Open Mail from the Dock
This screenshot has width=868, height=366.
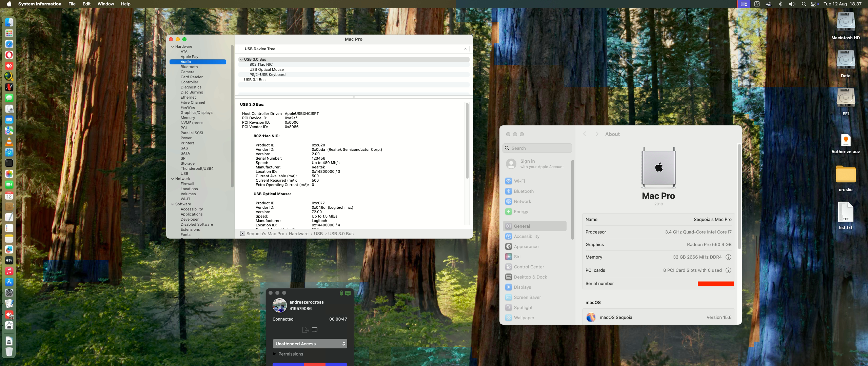(9, 120)
